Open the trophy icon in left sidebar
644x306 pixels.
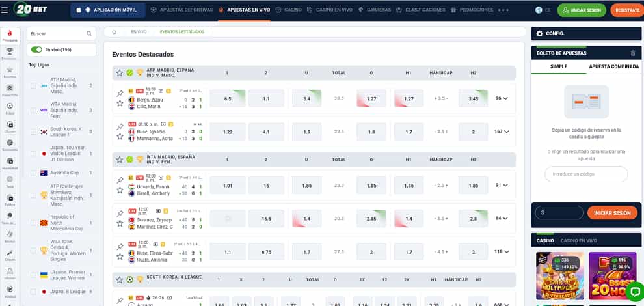(10, 51)
